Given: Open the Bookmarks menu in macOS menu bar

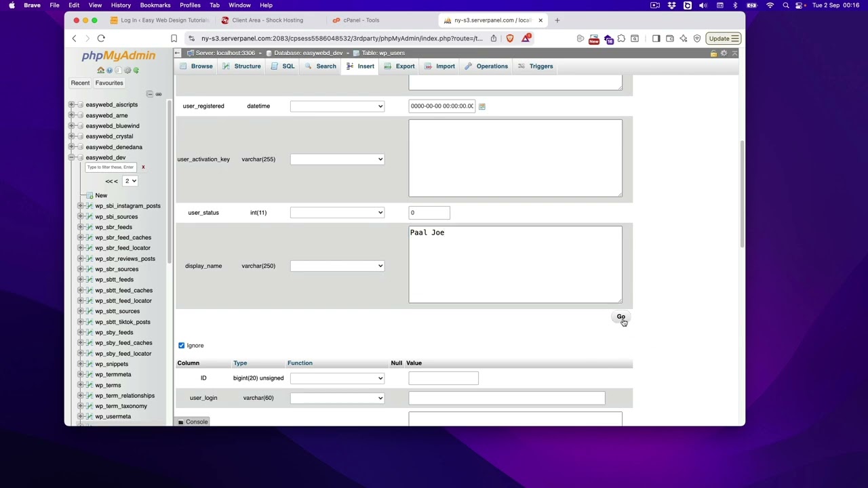Looking at the screenshot, I should point(155,5).
